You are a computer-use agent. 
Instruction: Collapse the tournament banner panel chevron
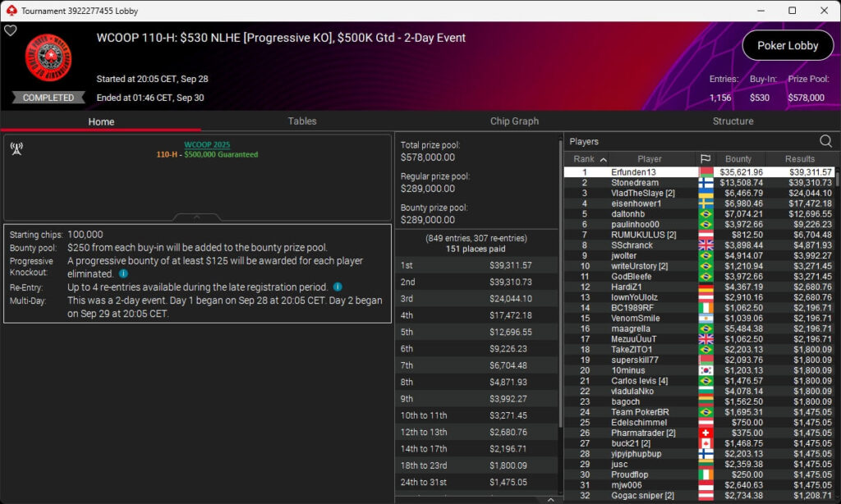(x=197, y=218)
